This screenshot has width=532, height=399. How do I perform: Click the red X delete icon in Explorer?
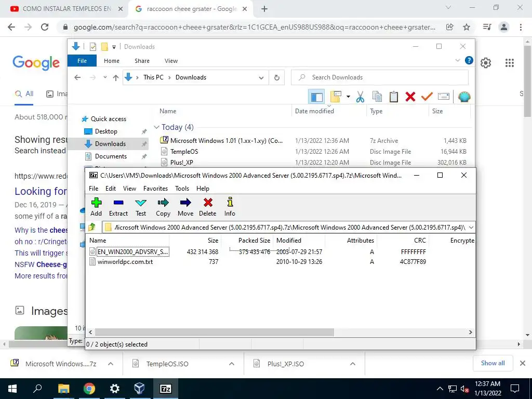pos(410,97)
